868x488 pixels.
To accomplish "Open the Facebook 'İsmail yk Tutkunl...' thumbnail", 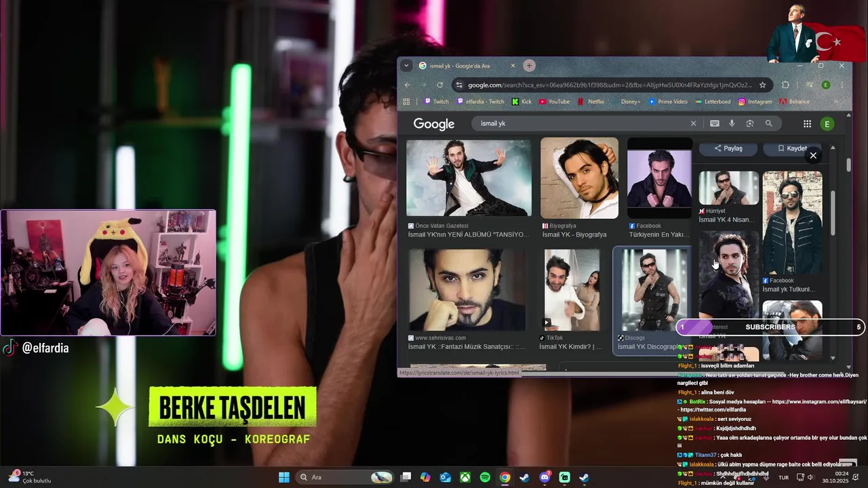I will (792, 223).
